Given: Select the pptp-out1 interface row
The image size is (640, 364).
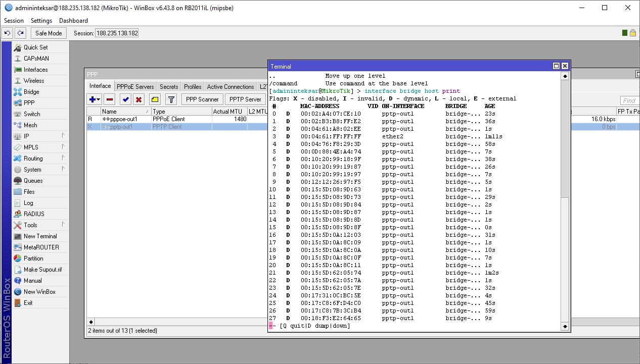Looking at the screenshot, I should pos(177,127).
